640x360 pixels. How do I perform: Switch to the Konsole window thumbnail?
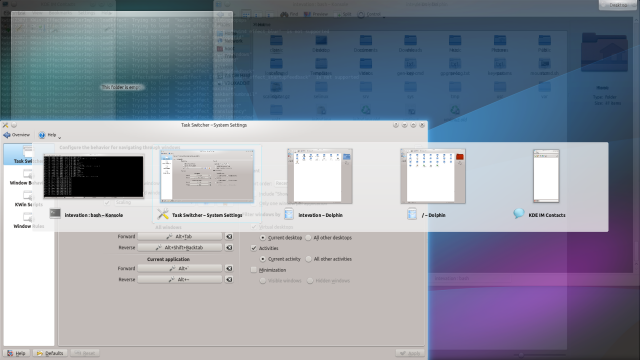(x=93, y=176)
